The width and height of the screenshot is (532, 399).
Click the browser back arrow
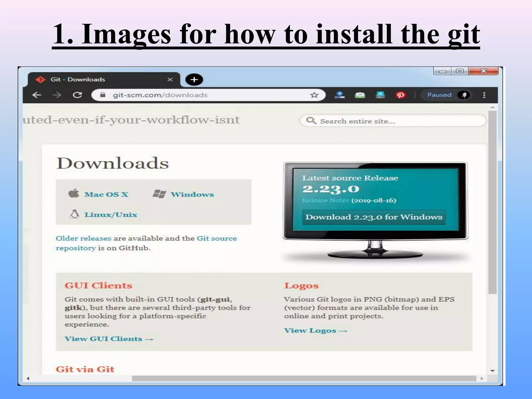pos(37,95)
